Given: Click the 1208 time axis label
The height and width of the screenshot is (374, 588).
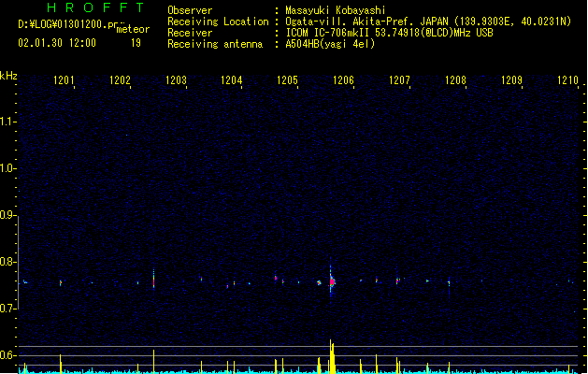Looking at the screenshot, I should tap(455, 80).
